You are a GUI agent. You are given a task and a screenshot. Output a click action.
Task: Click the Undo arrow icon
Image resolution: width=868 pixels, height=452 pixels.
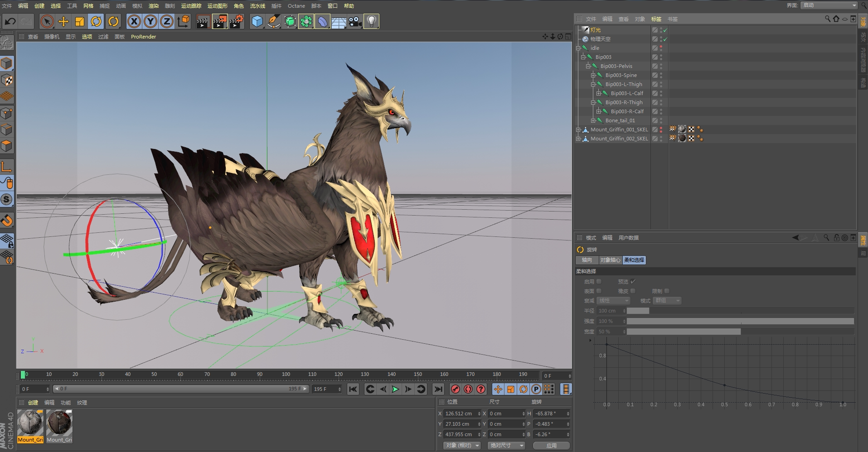(x=10, y=21)
